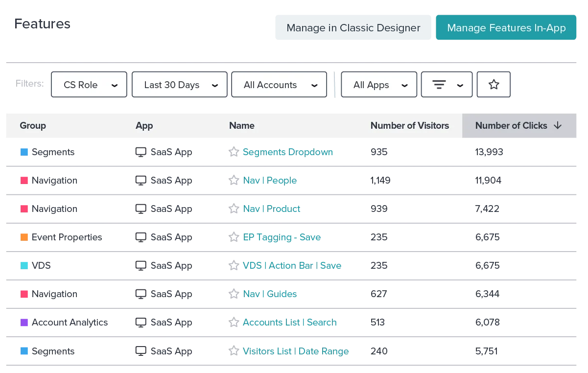Click the app icon in the last table row

pyautogui.click(x=140, y=351)
